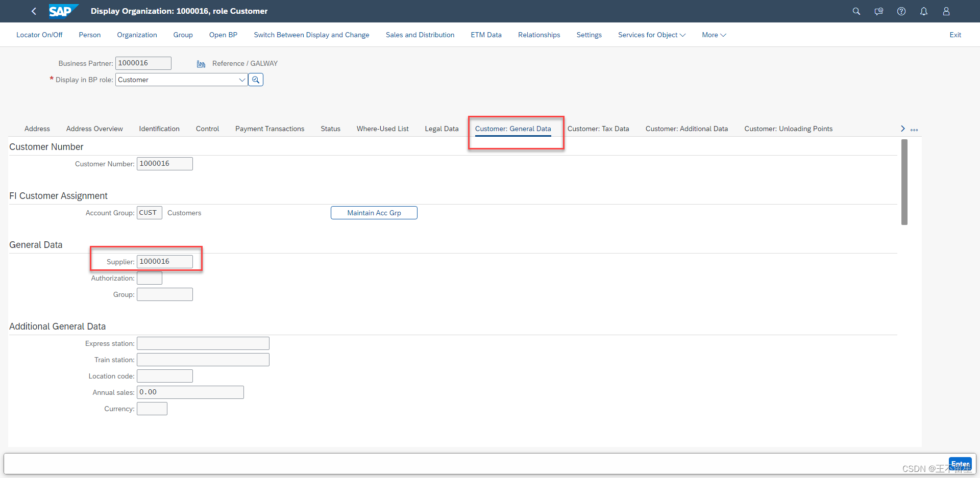Open the notifications bell icon
This screenshot has height=478, width=980.
point(924,11)
